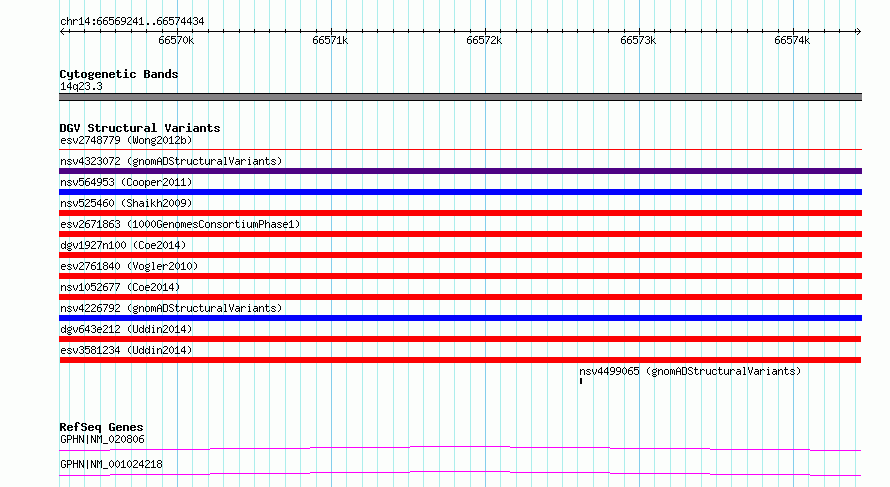Click the nsv4499065 (gnomADStructuralVariants) label
This screenshot has height=487, width=890.
(690, 371)
